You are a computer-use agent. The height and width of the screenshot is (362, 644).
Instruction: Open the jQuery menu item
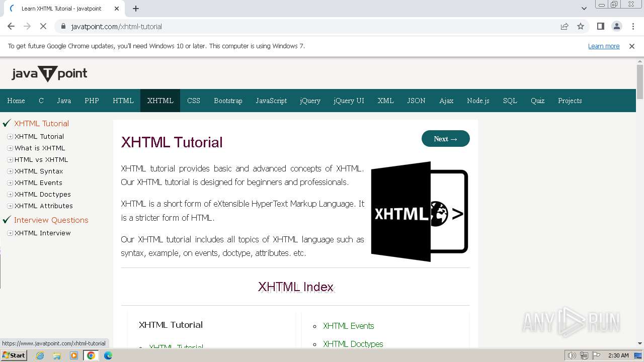coord(310,101)
